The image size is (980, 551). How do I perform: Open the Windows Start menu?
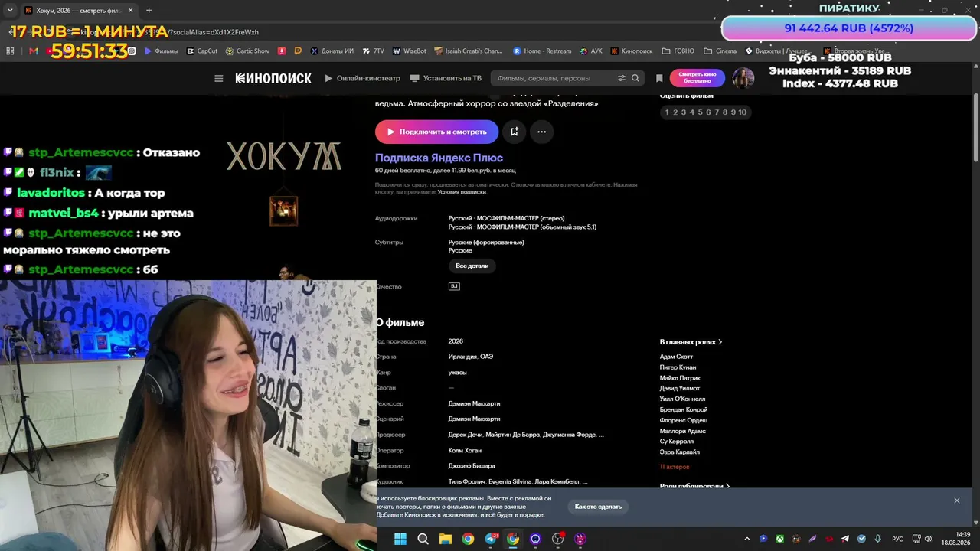(x=400, y=539)
